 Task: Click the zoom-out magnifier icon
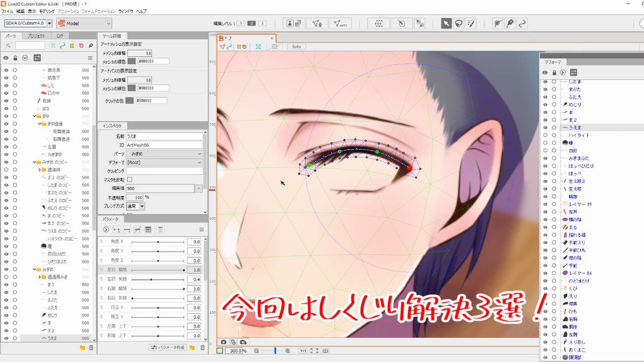(257, 351)
